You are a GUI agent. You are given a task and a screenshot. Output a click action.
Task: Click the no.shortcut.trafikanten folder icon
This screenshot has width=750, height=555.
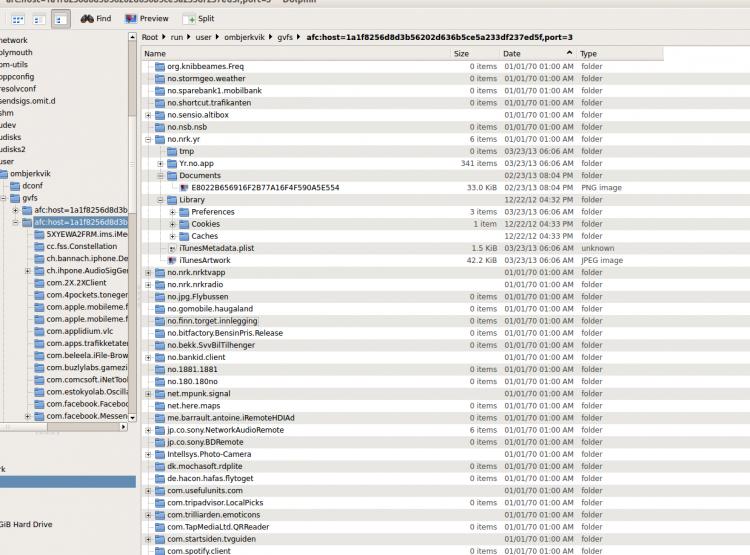(160, 103)
